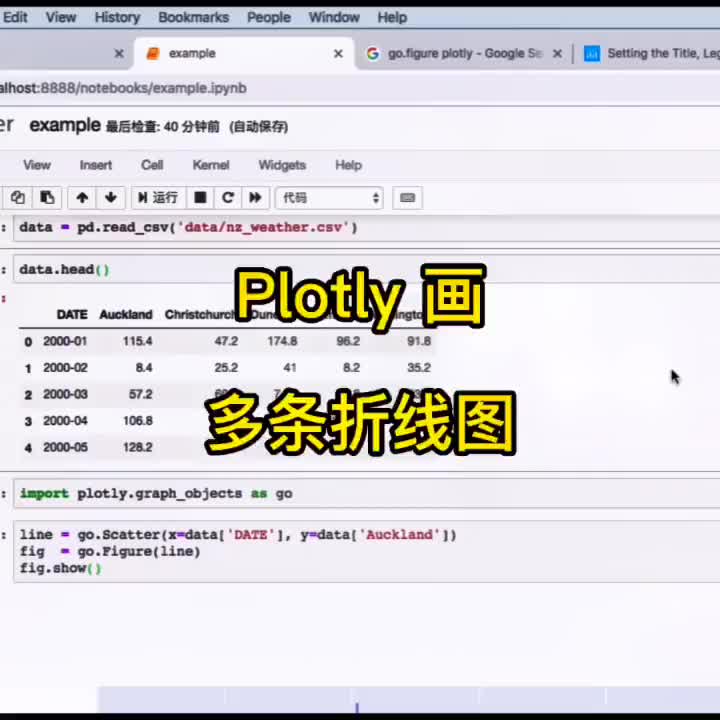This screenshot has width=720, height=720.
Task: Open the browser Help menu
Action: point(392,17)
